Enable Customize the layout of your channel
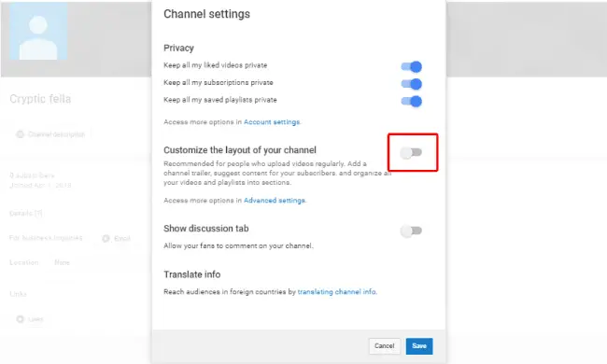Image resolution: width=607 pixels, height=364 pixels. point(411,153)
